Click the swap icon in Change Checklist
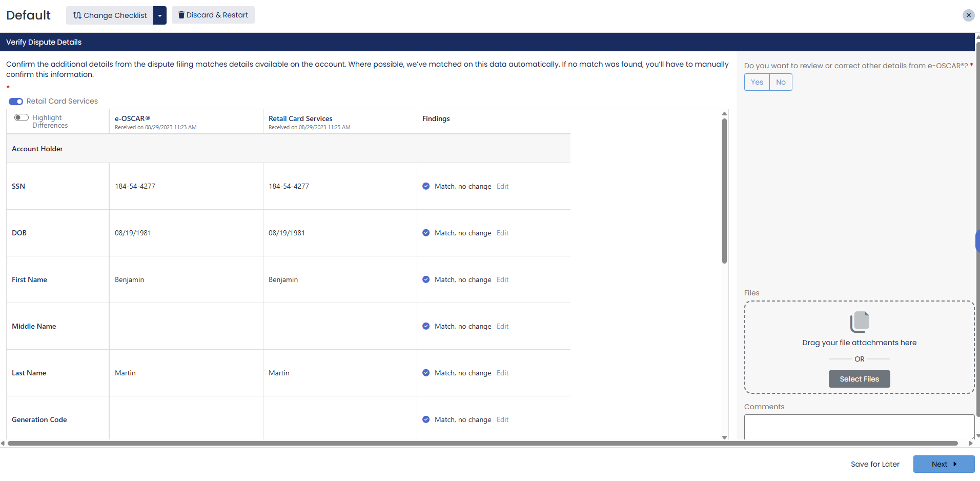This screenshot has height=481, width=980. (77, 15)
